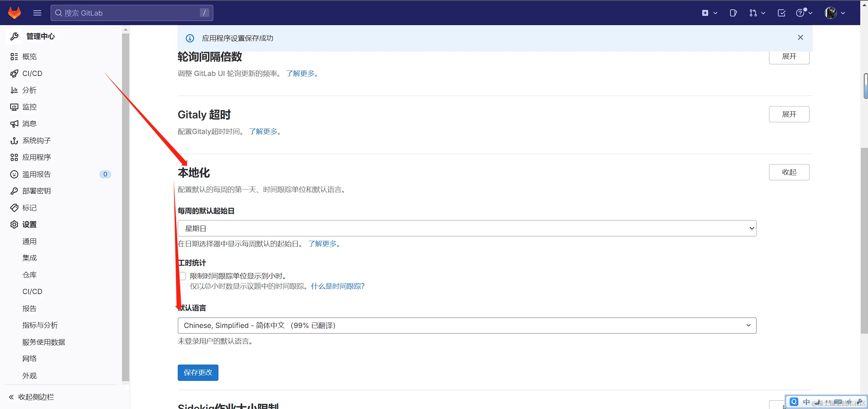Click the 保存更改 button
Screen dimensions: 868x409
198,372
